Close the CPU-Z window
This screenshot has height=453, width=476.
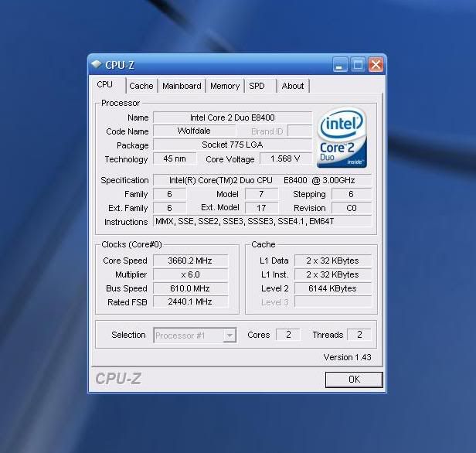coord(376,65)
